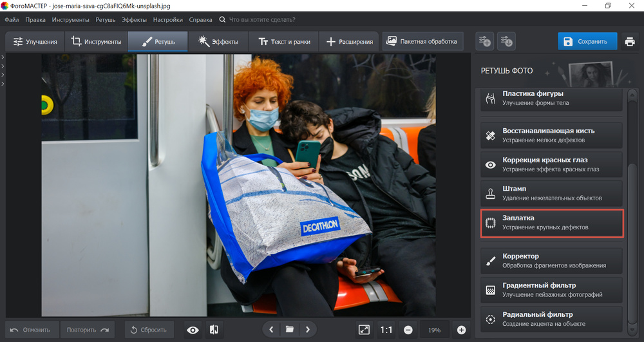Click the Сохранить button
This screenshot has width=644, height=342.
(x=587, y=42)
